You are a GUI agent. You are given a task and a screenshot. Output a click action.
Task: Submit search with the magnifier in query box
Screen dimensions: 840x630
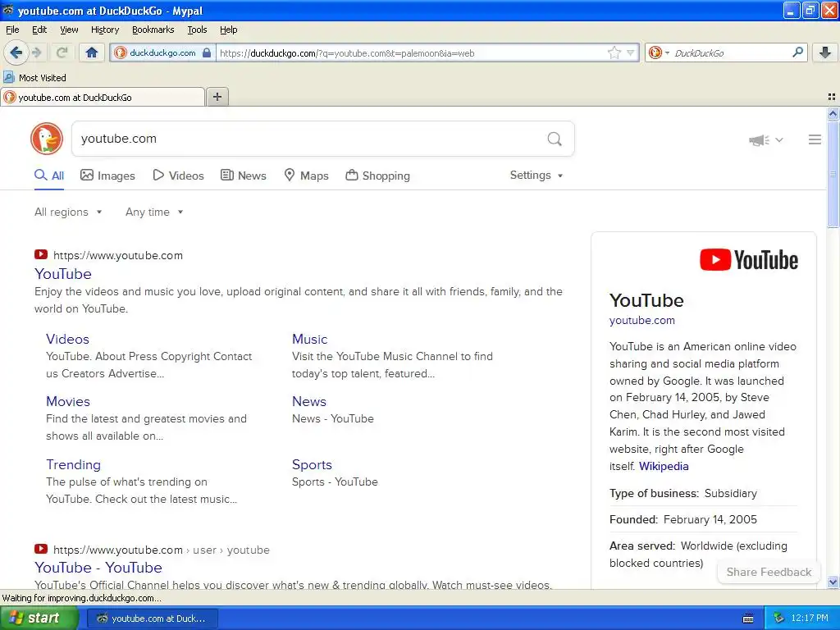pos(555,139)
